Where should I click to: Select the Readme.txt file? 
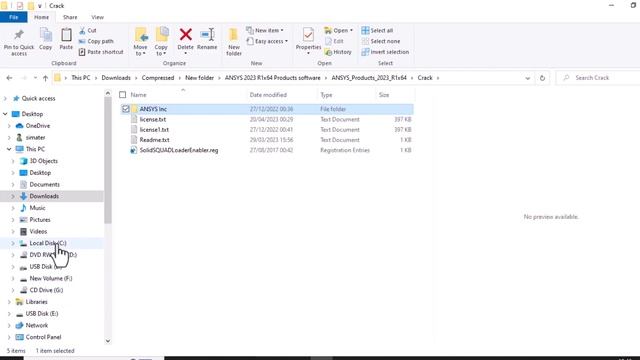click(154, 140)
